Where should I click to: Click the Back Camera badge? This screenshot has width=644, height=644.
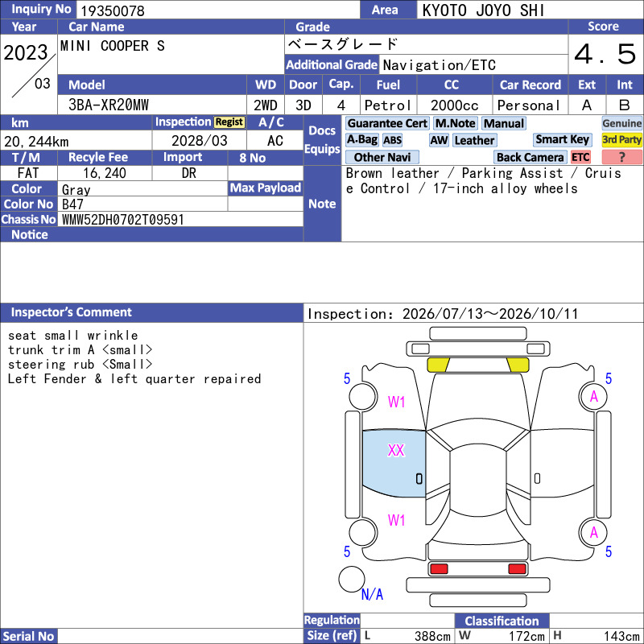click(530, 157)
